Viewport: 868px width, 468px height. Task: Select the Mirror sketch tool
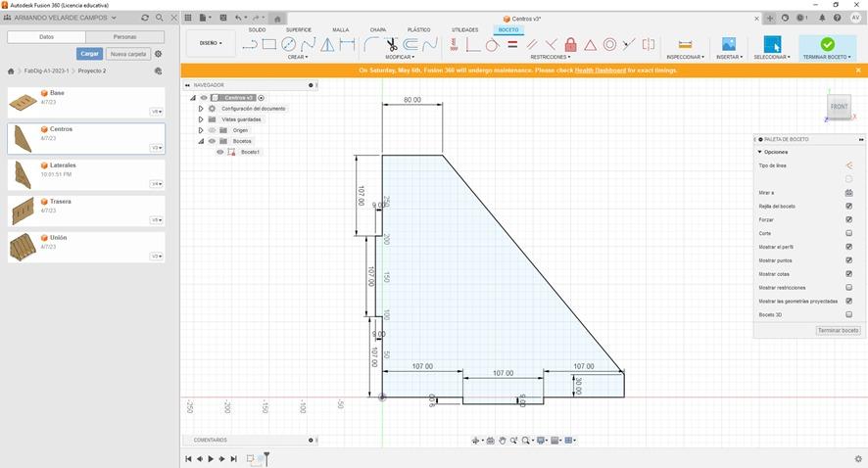327,44
